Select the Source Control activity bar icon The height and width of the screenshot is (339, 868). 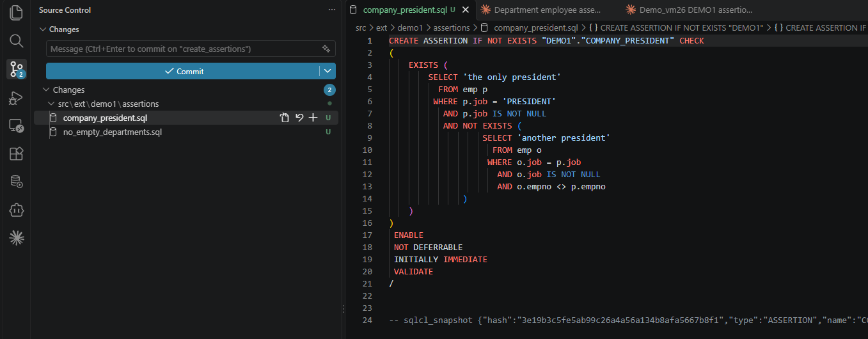click(17, 69)
